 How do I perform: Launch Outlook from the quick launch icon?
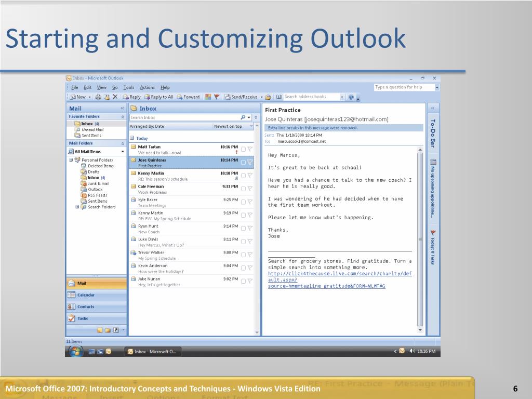click(x=109, y=352)
